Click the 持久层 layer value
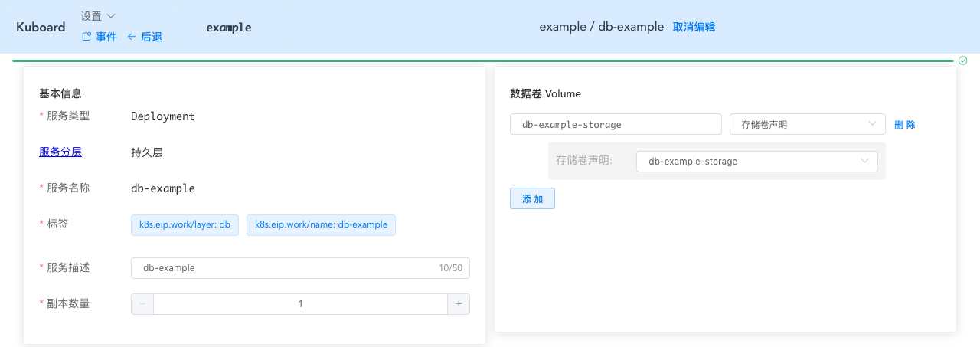 click(147, 152)
